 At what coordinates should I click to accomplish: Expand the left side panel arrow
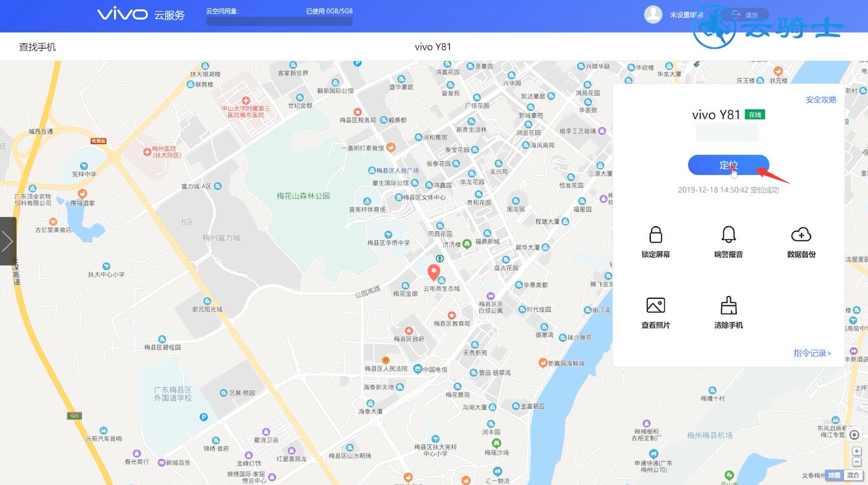(8, 242)
